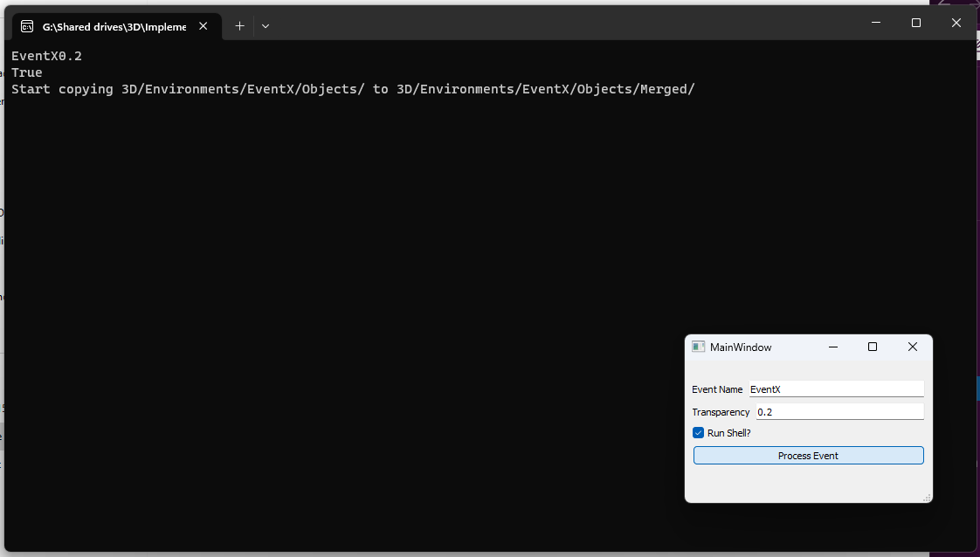Click the 'Start copying 3D/Environments' output line
This screenshot has height=557, width=980.
[x=353, y=89]
